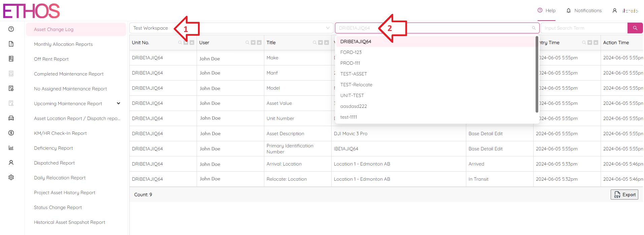This screenshot has height=235, width=644.
Task: Go to Deficiency Report in sidebar
Action: click(54, 148)
